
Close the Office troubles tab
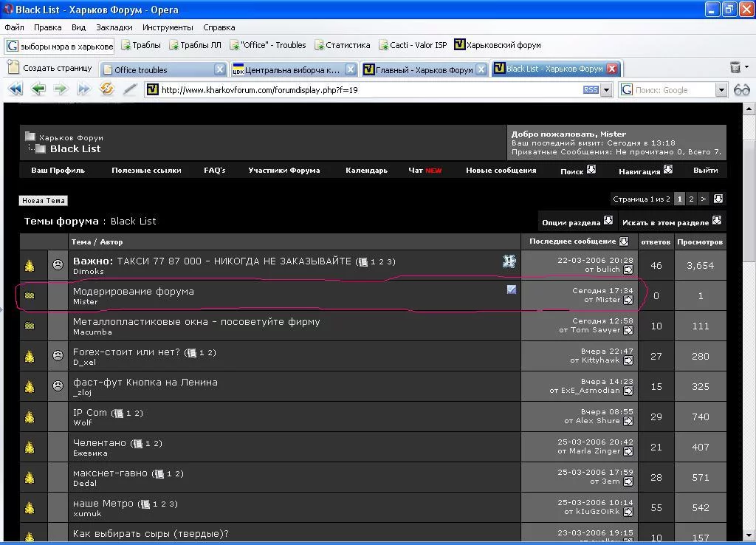click(219, 69)
